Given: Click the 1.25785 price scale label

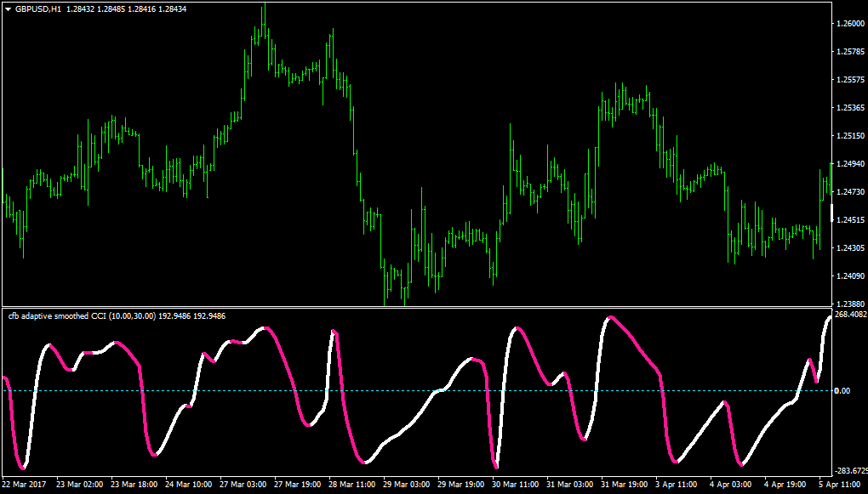Looking at the screenshot, I should pos(851,52).
